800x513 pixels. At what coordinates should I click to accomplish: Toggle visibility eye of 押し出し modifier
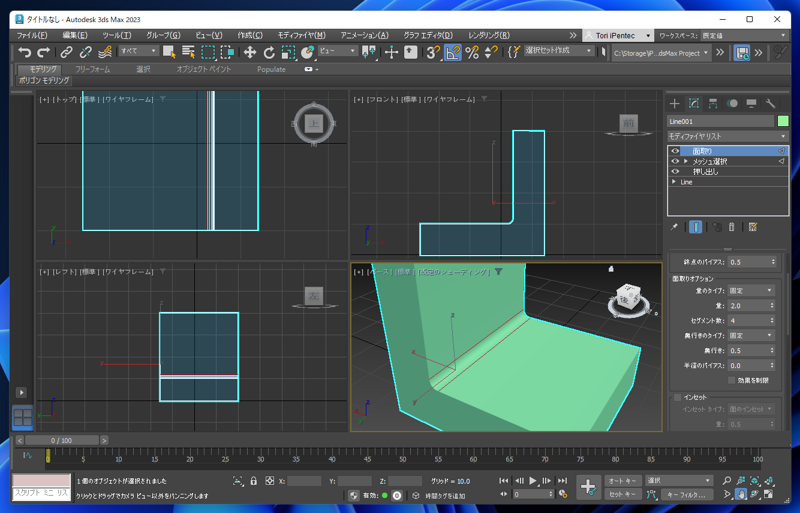point(675,172)
